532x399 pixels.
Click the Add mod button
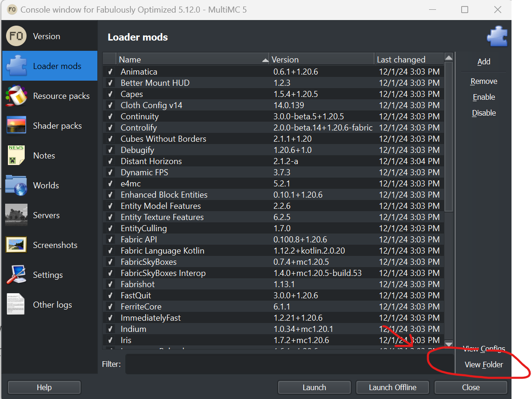point(484,62)
